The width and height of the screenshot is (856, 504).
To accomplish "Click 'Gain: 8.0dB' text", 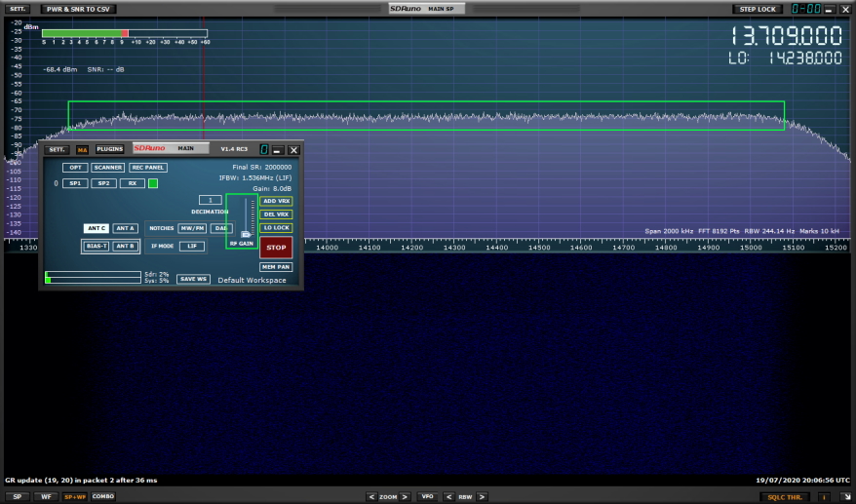I will (x=272, y=189).
